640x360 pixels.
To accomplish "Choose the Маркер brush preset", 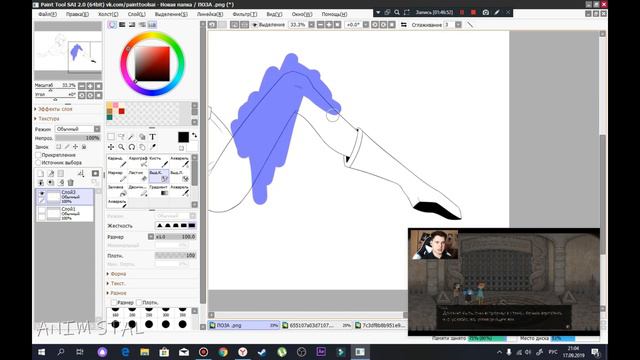I will point(117,176).
